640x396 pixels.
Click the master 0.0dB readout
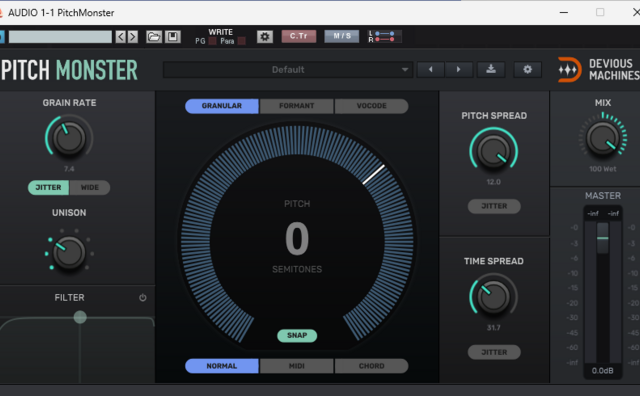(x=603, y=371)
